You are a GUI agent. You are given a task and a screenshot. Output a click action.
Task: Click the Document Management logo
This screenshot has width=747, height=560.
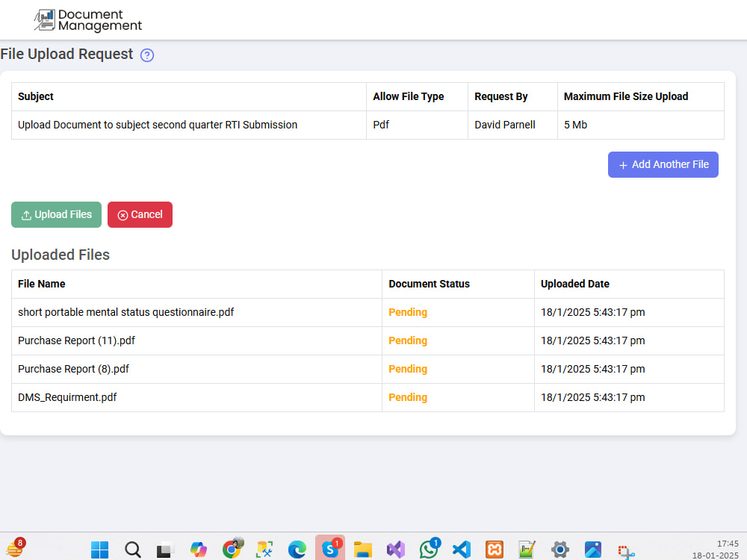pyautogui.click(x=88, y=20)
